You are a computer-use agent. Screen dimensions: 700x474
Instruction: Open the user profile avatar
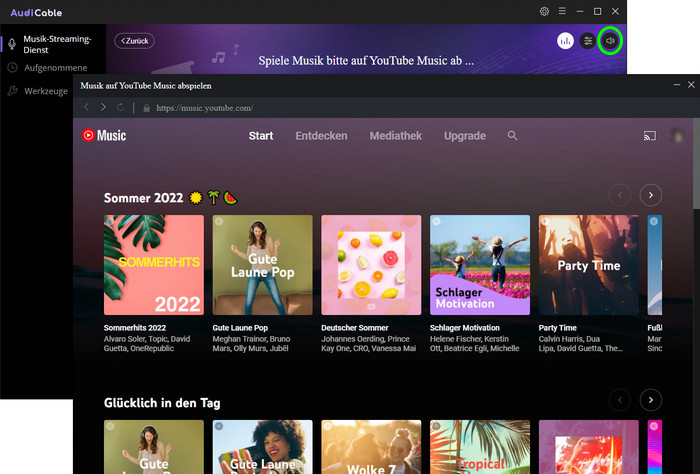(x=677, y=135)
